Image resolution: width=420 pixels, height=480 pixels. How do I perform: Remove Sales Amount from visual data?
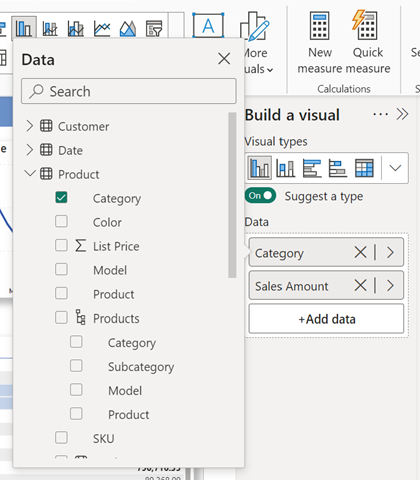360,285
